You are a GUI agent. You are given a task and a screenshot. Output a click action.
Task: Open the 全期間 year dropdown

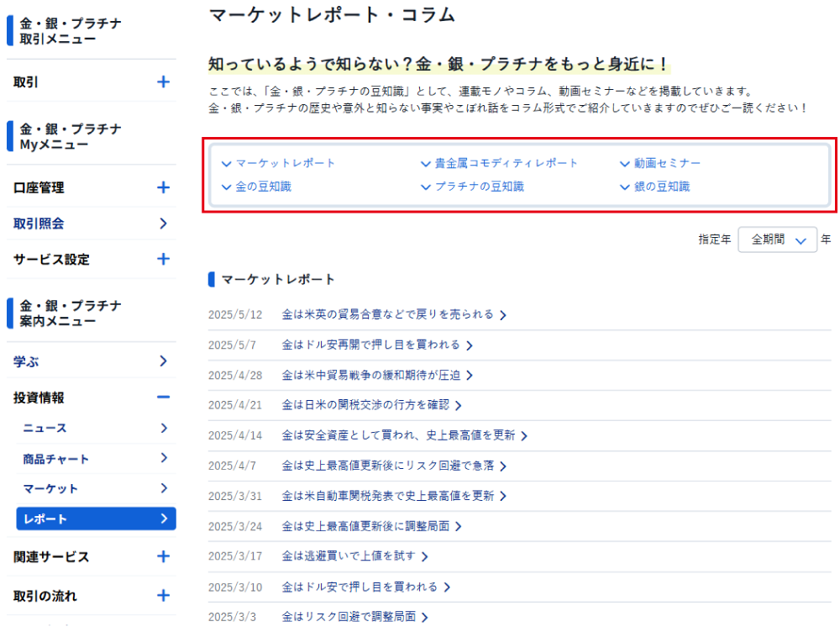(x=777, y=240)
